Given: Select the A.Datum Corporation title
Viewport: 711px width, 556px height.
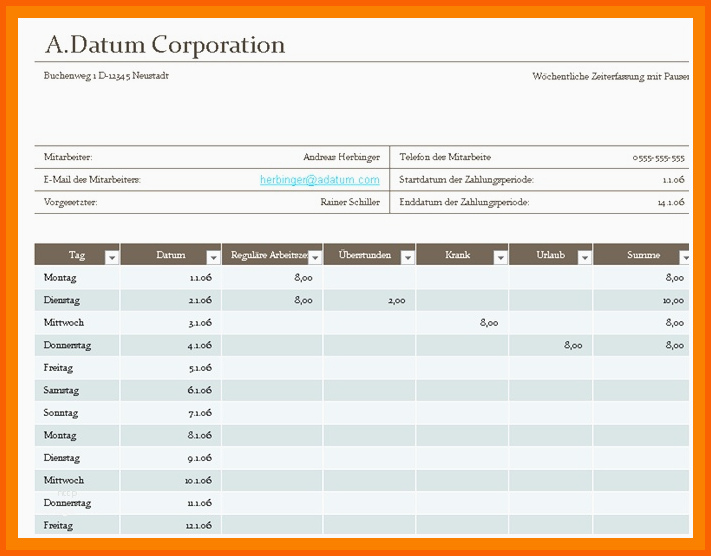Looking at the screenshot, I should (x=165, y=45).
